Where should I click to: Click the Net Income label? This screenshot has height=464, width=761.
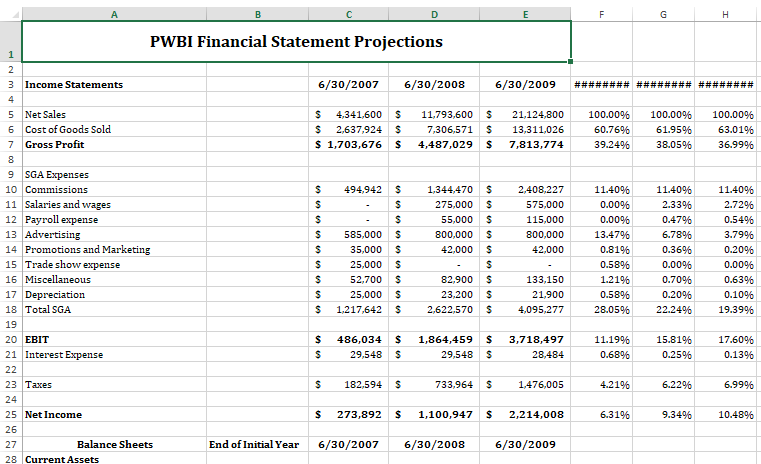tap(53, 414)
